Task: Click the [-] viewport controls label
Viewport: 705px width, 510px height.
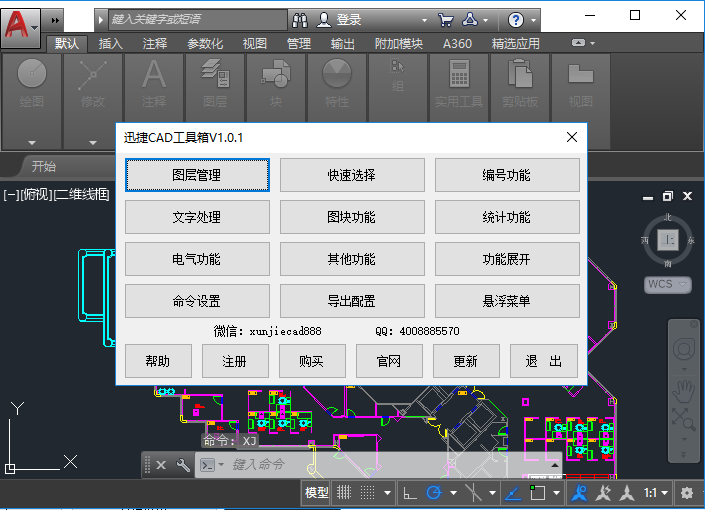Action: click(11, 195)
